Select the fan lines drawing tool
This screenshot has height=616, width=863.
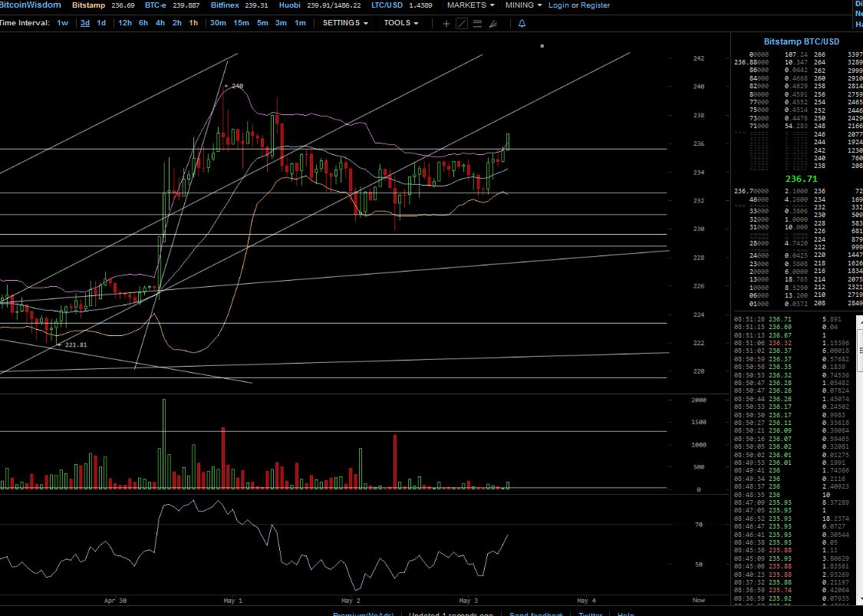(x=493, y=24)
